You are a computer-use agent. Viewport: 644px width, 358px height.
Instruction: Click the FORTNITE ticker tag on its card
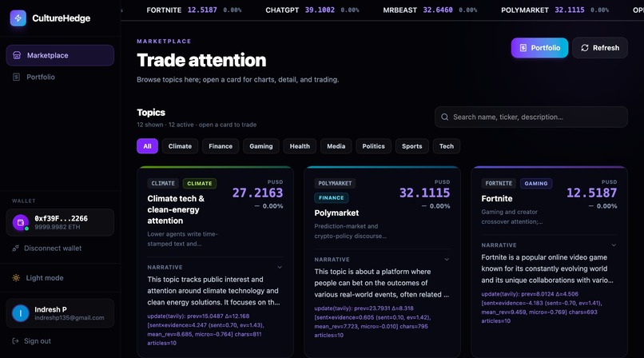499,184
